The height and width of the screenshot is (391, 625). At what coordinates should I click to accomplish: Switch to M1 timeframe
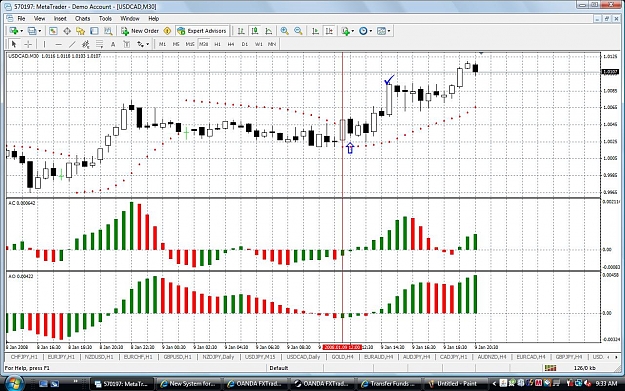(162, 44)
